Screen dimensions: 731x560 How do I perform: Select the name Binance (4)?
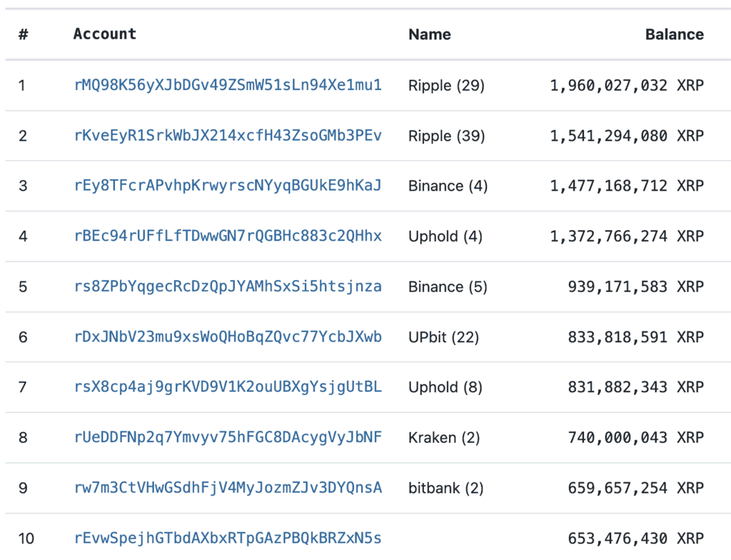click(x=448, y=186)
